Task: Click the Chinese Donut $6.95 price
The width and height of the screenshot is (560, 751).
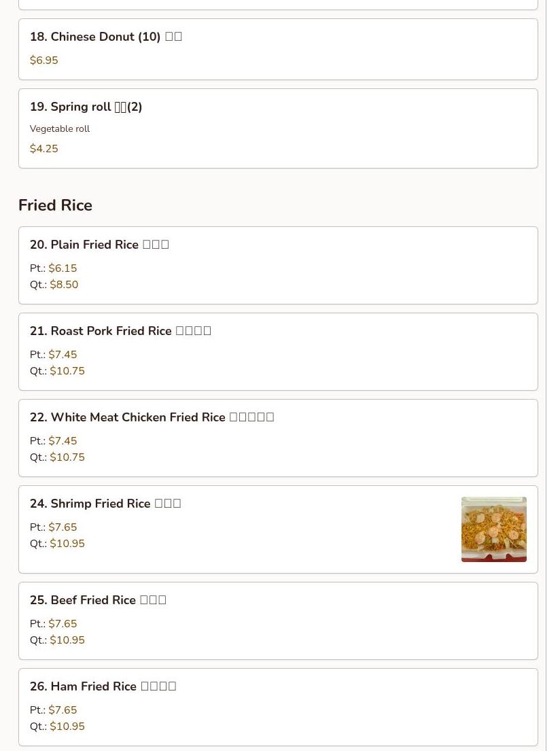Action: point(44,60)
